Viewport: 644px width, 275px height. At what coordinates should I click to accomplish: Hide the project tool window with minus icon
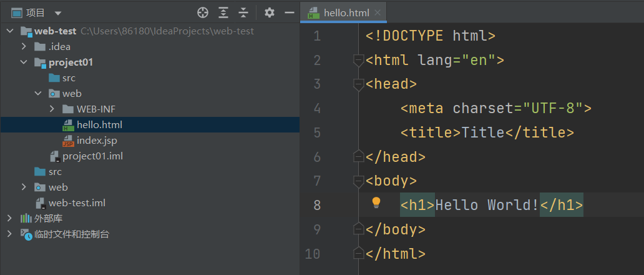coord(289,12)
